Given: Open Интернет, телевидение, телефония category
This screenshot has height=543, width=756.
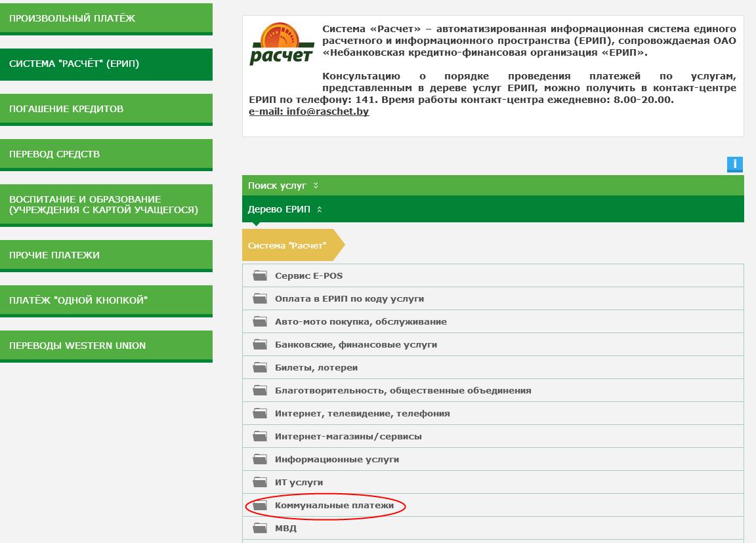Looking at the screenshot, I should pyautogui.click(x=493, y=413).
